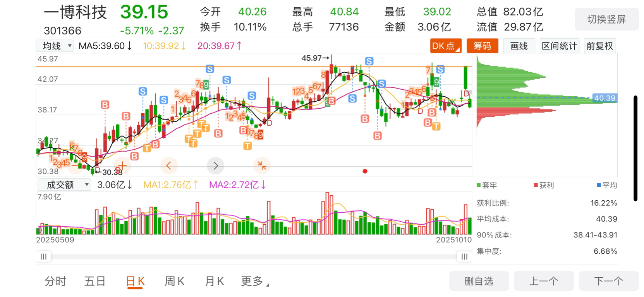
Task: Click the 7.90亿 volume axis label
Action: pos(49,197)
